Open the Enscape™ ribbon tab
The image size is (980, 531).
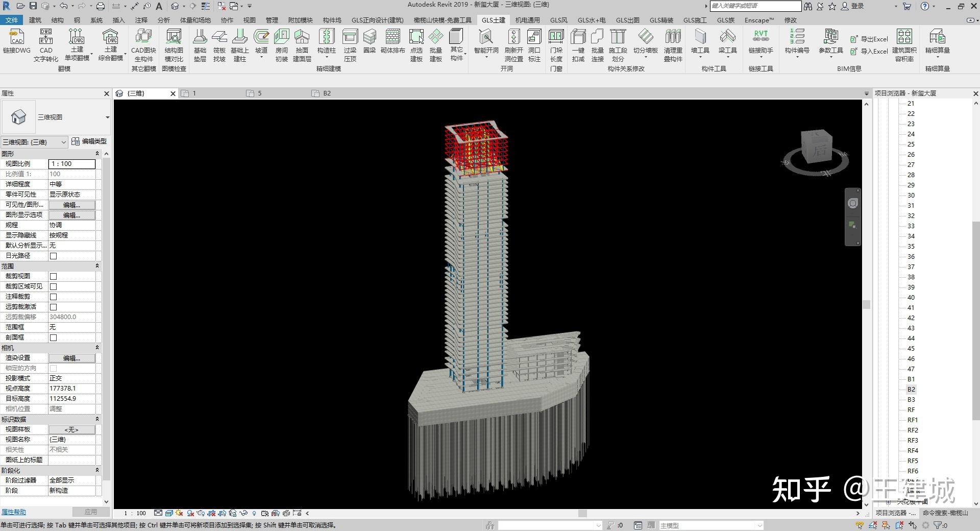point(759,20)
